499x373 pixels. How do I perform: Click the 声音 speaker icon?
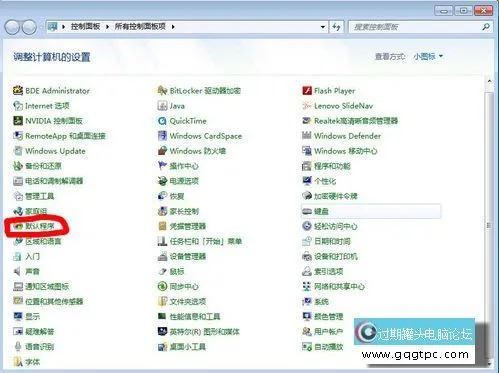pyautogui.click(x=18, y=271)
